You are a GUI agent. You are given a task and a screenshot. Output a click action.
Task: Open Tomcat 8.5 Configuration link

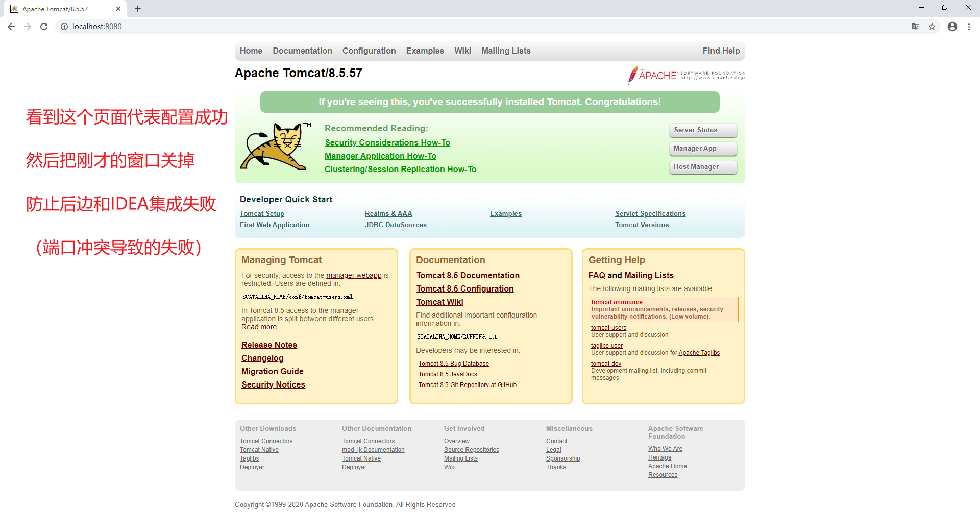(464, 289)
